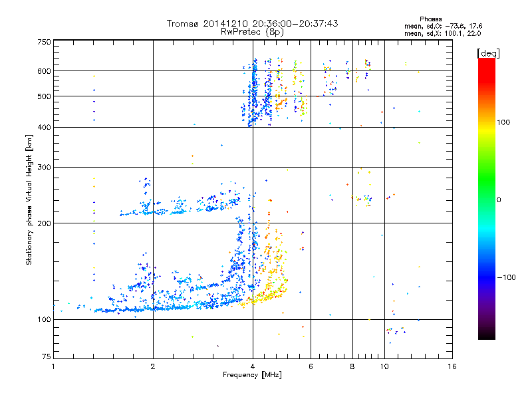Image resolution: width=532 pixels, height=399 pixels.
Task: Click the y-axis tick label '100' on the height axis
Action: click(44, 319)
